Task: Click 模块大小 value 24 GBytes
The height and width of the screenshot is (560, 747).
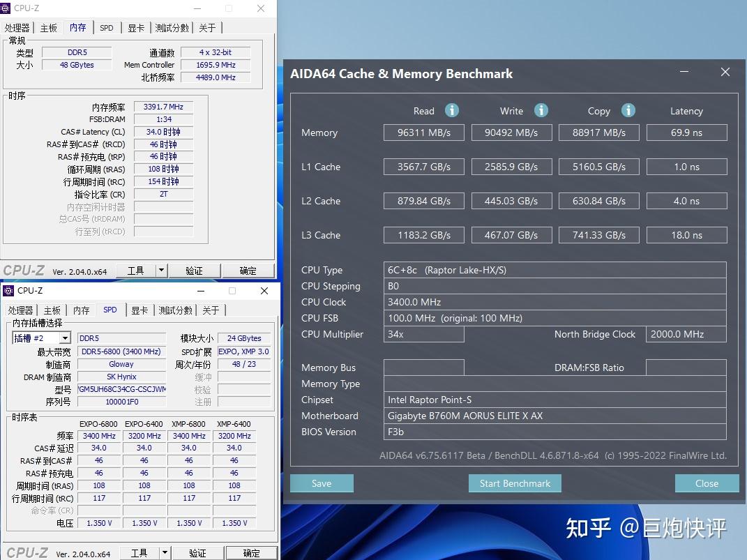Action: click(244, 338)
